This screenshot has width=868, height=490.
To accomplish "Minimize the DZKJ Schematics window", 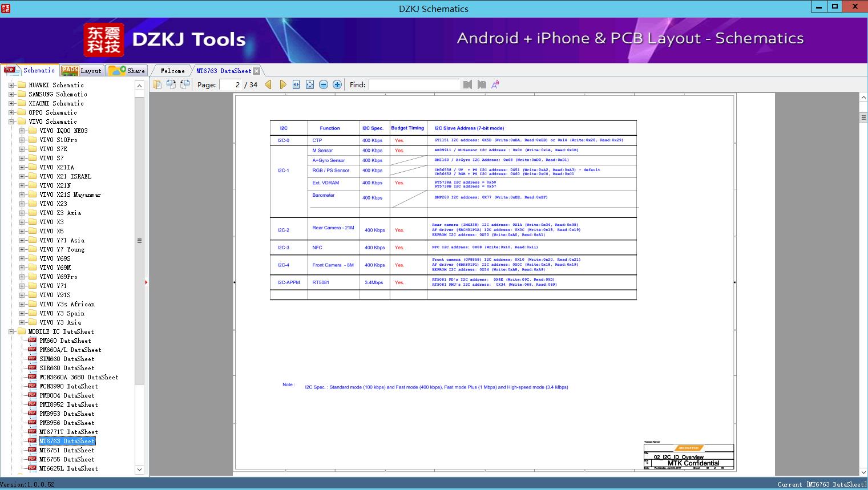I will coord(819,6).
